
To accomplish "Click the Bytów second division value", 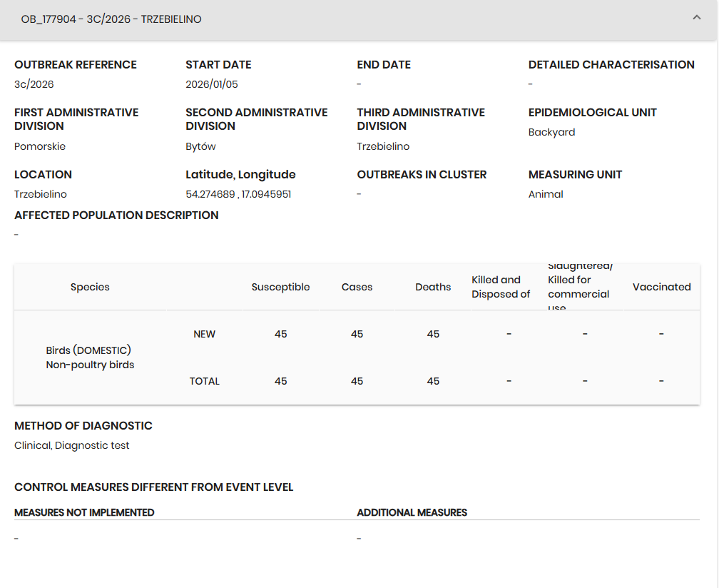I will point(200,146).
